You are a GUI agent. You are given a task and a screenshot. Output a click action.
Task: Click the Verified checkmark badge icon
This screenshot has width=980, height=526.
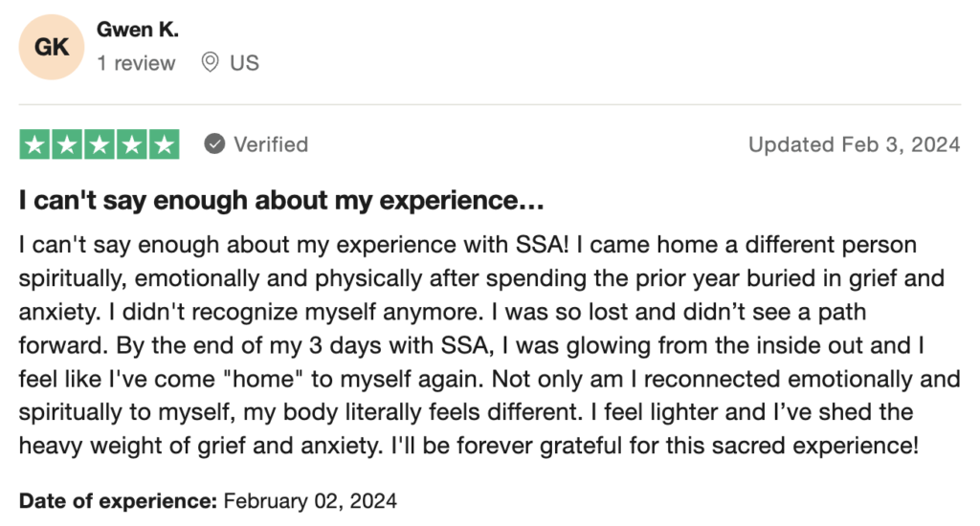(x=215, y=144)
